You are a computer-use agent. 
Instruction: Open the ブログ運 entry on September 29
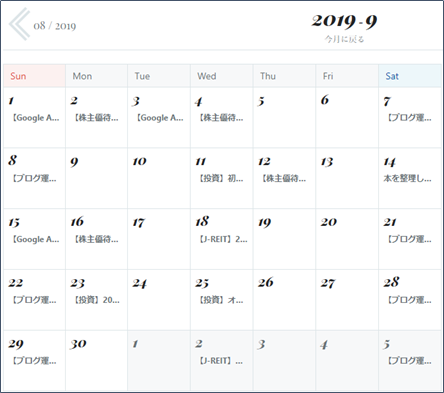[x=34, y=361]
